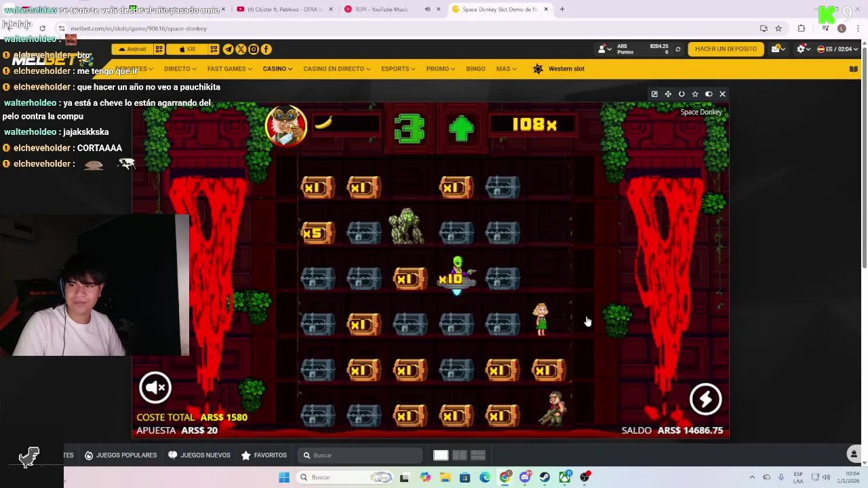The image size is (868, 488).
Task: Click the x10 alien chest symbol
Action: pos(456,277)
